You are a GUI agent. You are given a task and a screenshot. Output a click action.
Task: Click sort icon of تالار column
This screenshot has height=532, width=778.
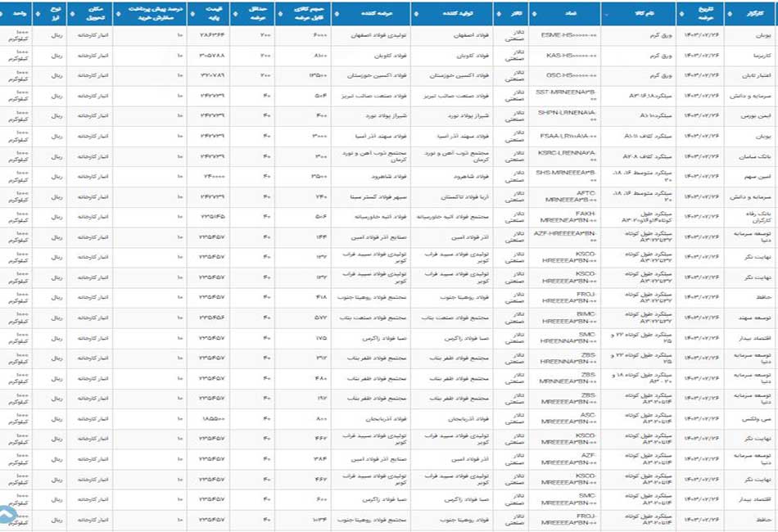coord(498,14)
